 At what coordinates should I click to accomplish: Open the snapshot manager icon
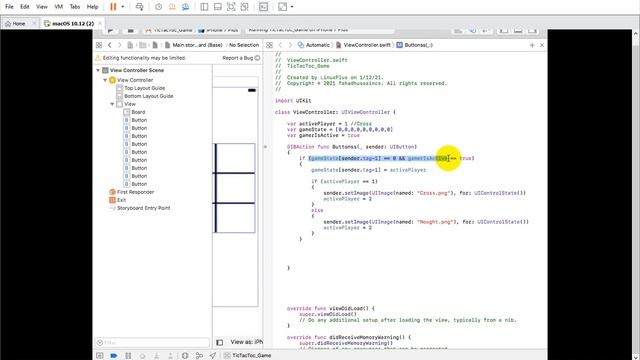[185, 7]
